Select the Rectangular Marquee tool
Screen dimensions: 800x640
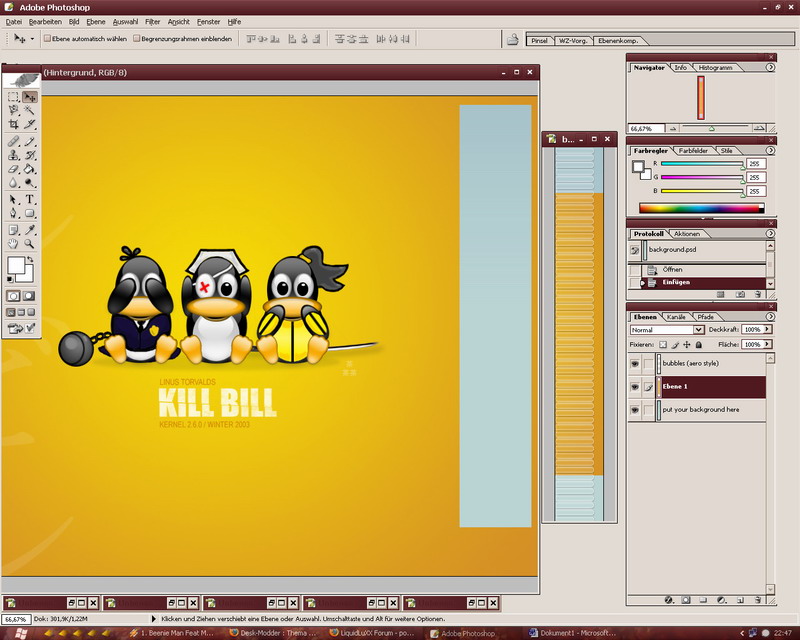point(13,97)
